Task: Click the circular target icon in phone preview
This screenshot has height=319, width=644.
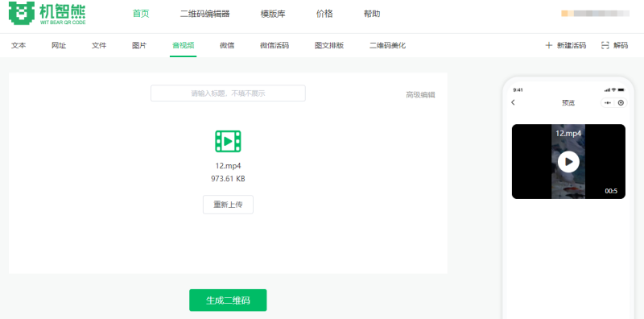Action: (x=621, y=103)
